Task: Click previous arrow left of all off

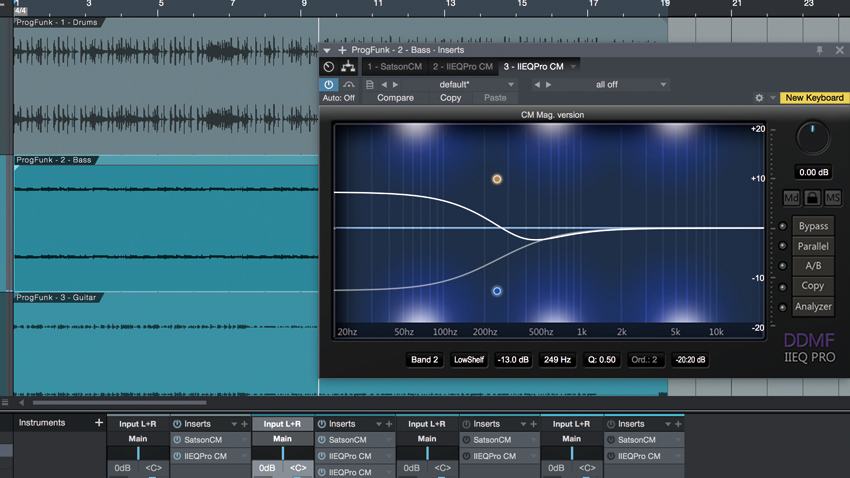Action: pyautogui.click(x=537, y=85)
